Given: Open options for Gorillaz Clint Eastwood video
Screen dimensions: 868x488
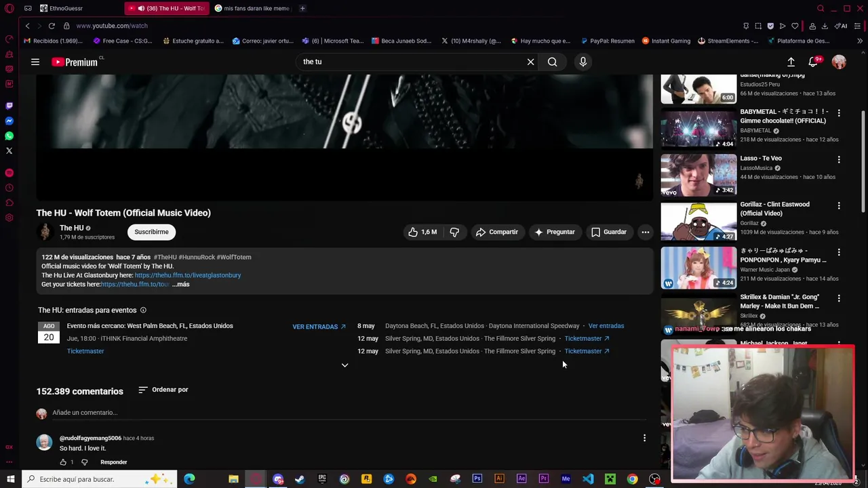Looking at the screenshot, I should pyautogui.click(x=839, y=205).
